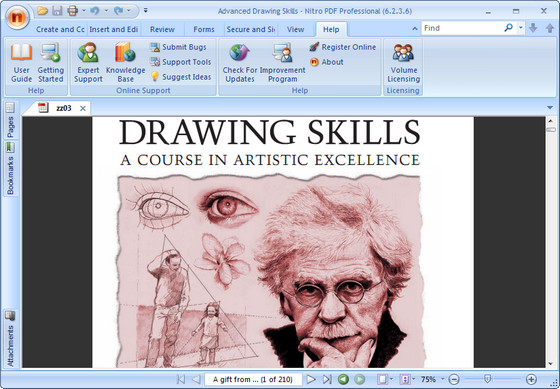
Task: Click the Save disk icon
Action: (57, 11)
